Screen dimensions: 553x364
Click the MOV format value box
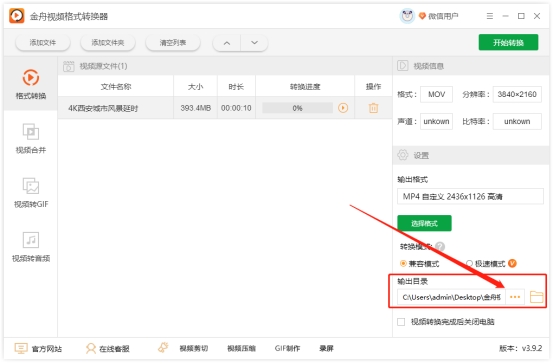pyautogui.click(x=436, y=94)
